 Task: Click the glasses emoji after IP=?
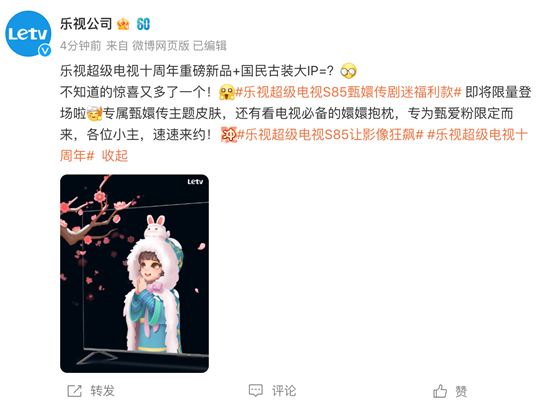coord(348,71)
